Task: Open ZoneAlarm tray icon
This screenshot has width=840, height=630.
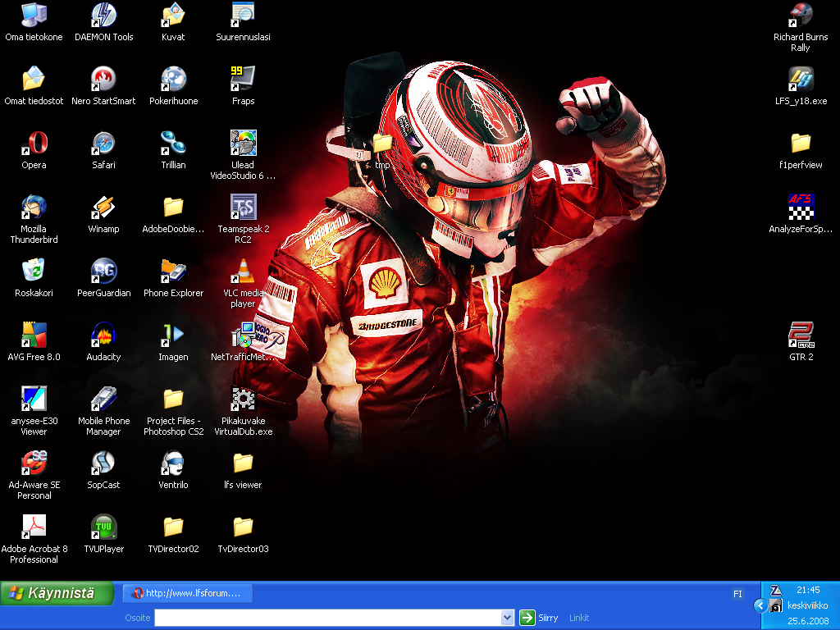Action: 775,591
